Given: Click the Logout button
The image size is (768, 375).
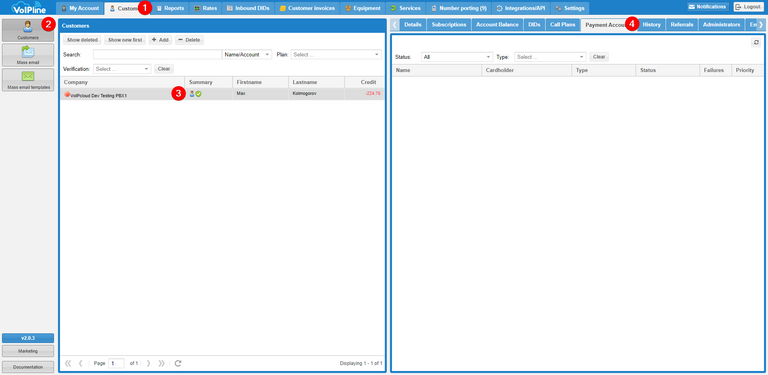Looking at the screenshot, I should tap(748, 7).
